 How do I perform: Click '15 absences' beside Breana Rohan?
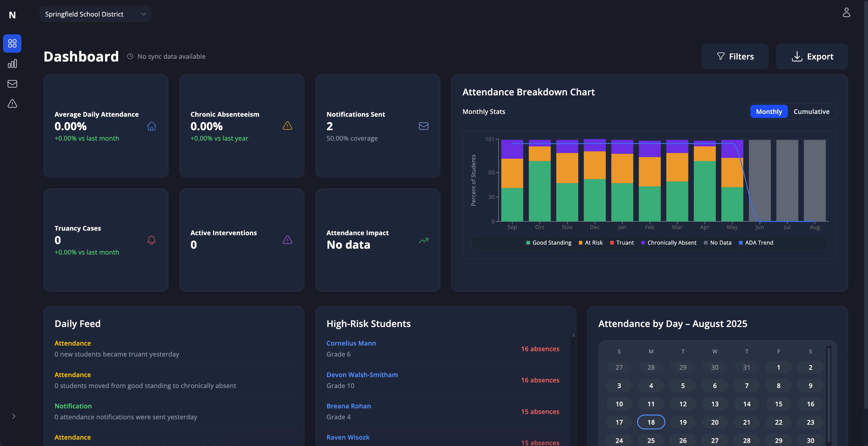tap(540, 412)
